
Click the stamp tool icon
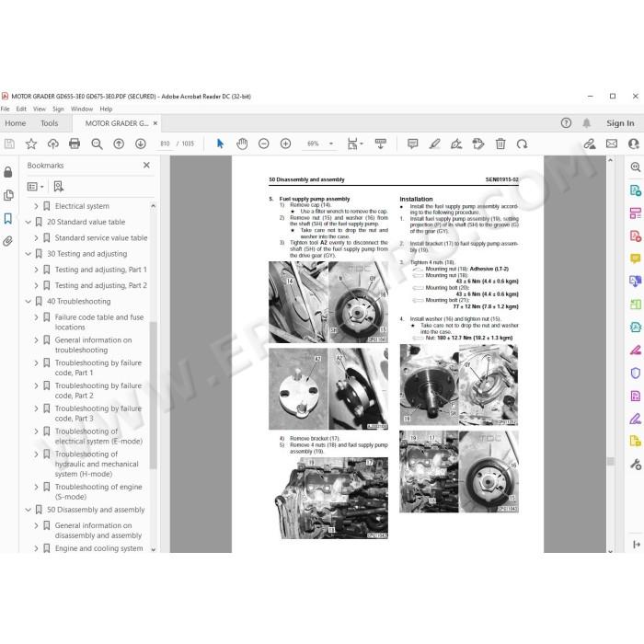click(x=478, y=144)
